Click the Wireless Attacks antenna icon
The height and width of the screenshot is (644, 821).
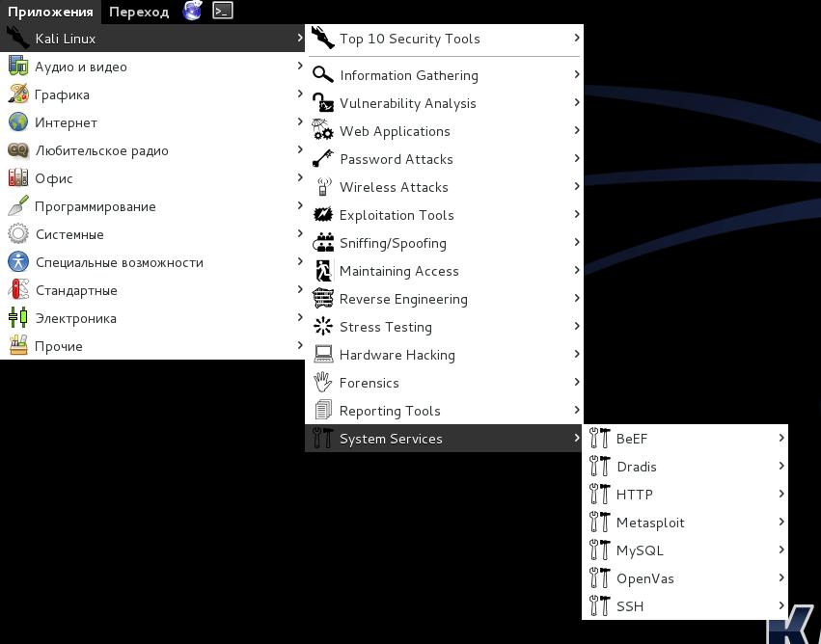tap(323, 186)
